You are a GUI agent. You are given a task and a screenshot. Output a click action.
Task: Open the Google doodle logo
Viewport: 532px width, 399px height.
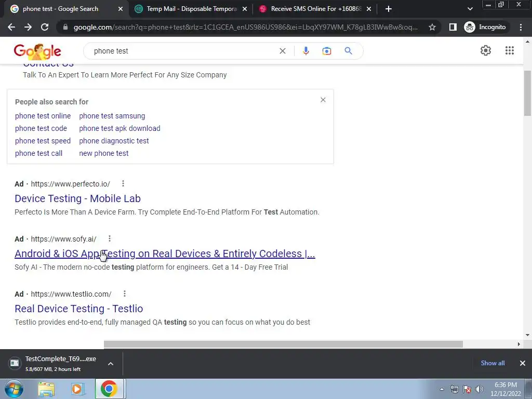37,51
